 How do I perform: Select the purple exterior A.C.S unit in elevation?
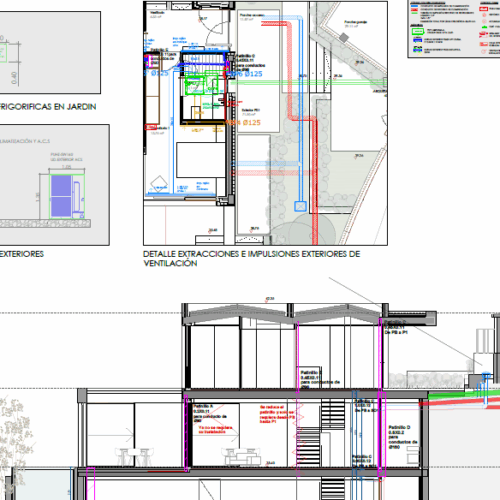[61, 196]
